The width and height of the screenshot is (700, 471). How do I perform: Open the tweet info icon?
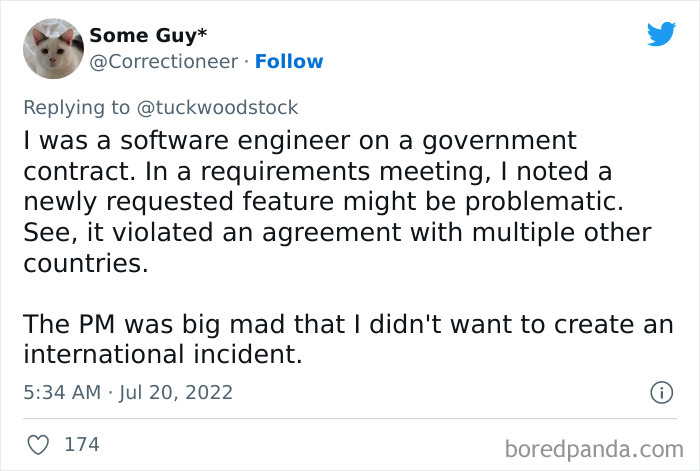click(x=660, y=393)
